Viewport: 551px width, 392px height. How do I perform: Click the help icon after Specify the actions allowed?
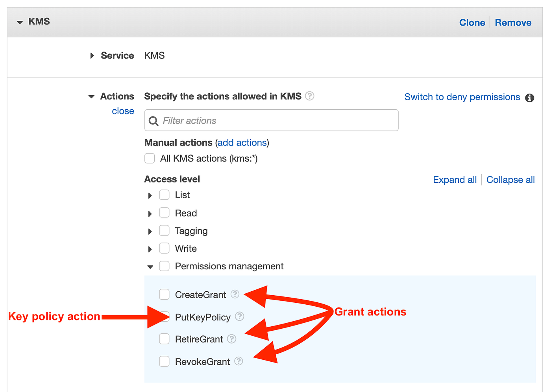[310, 96]
